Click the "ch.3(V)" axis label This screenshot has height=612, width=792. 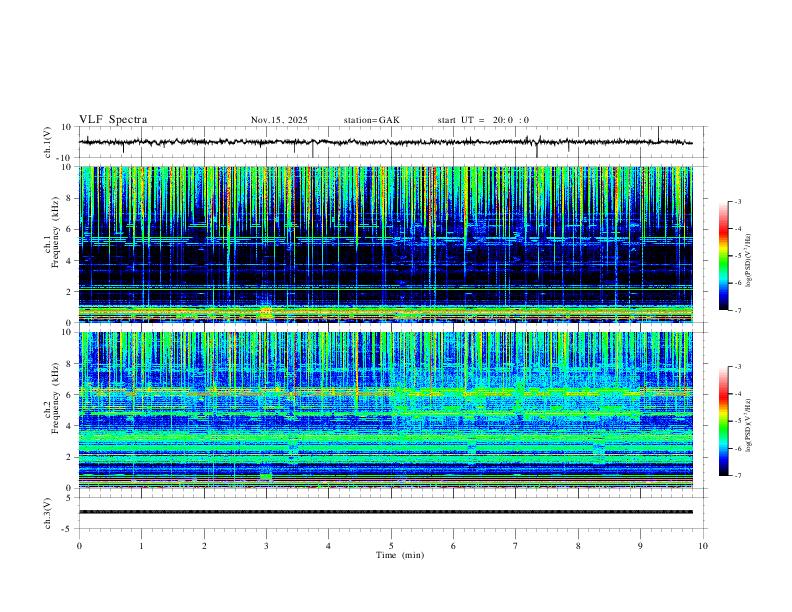tap(48, 513)
